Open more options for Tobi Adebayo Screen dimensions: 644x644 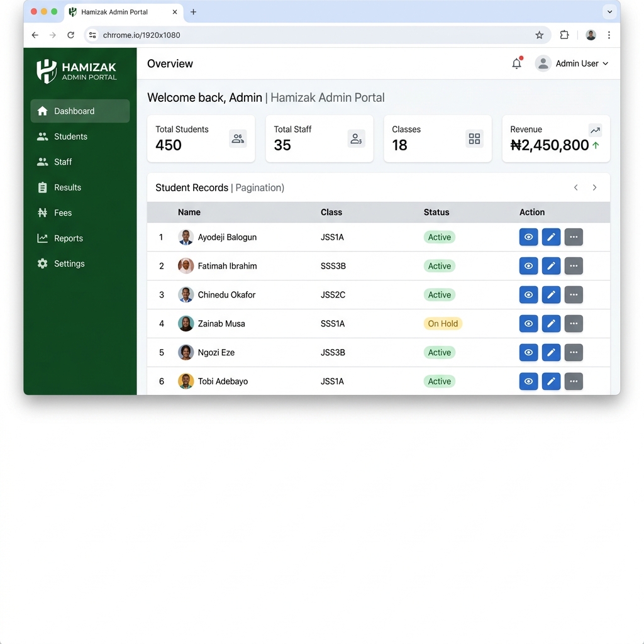point(574,381)
